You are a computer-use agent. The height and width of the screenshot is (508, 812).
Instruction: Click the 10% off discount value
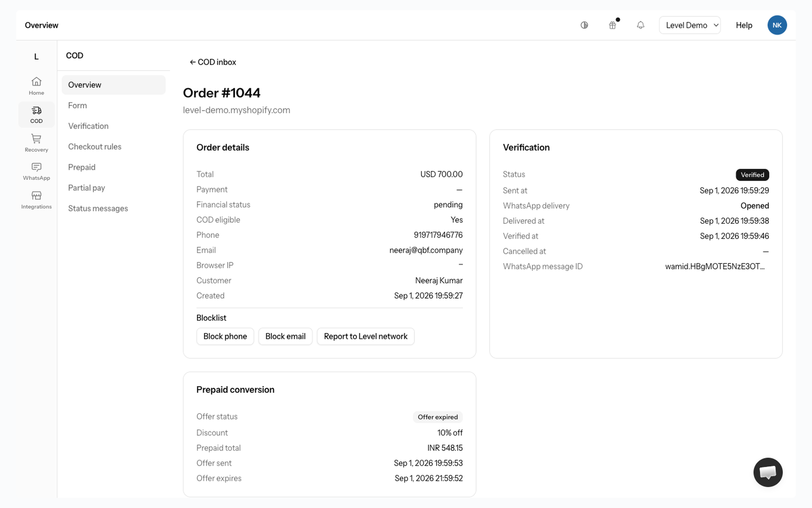[450, 432]
